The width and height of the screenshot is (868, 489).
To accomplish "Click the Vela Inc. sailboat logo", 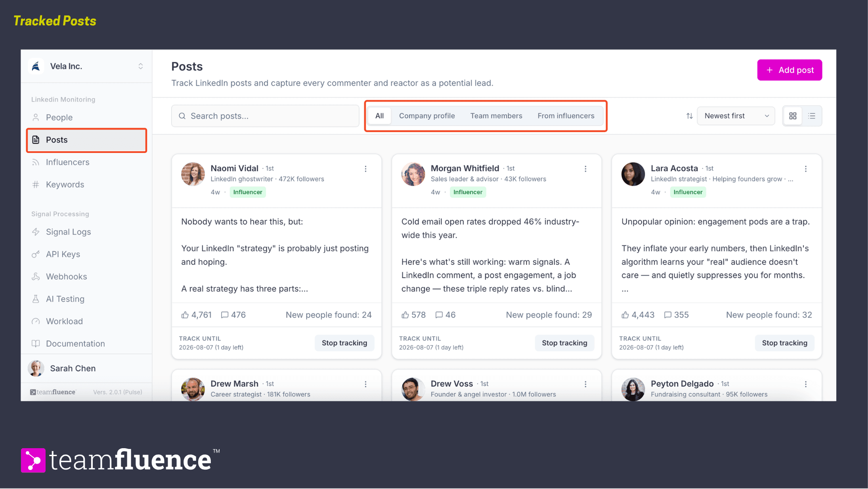I will click(36, 66).
